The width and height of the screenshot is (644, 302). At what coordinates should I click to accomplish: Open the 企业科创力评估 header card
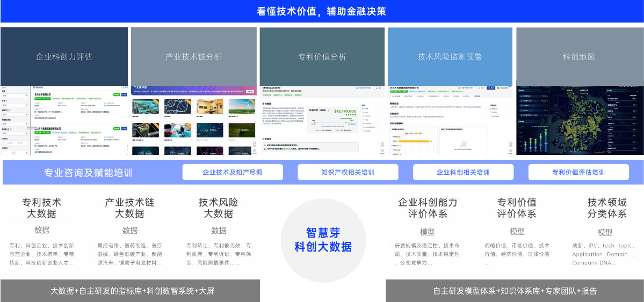(64, 56)
